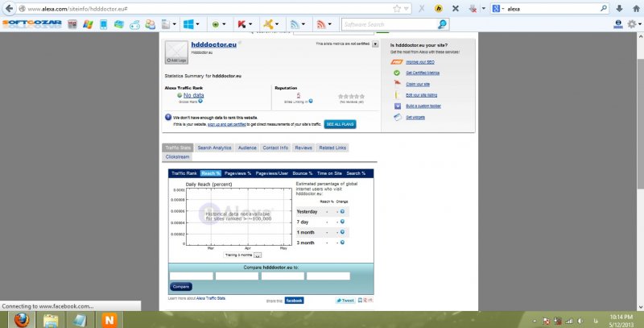The width and height of the screenshot is (644, 328).
Task: Bookmark this page with the star icon
Action: click(397, 8)
